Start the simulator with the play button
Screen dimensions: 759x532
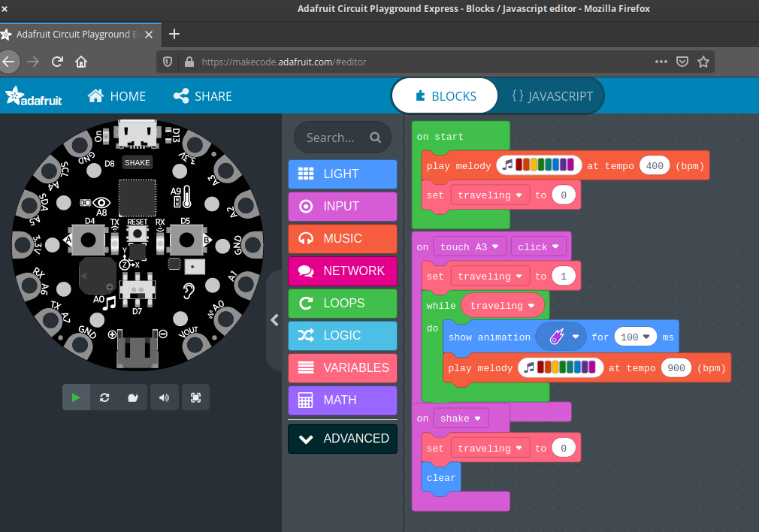click(76, 397)
